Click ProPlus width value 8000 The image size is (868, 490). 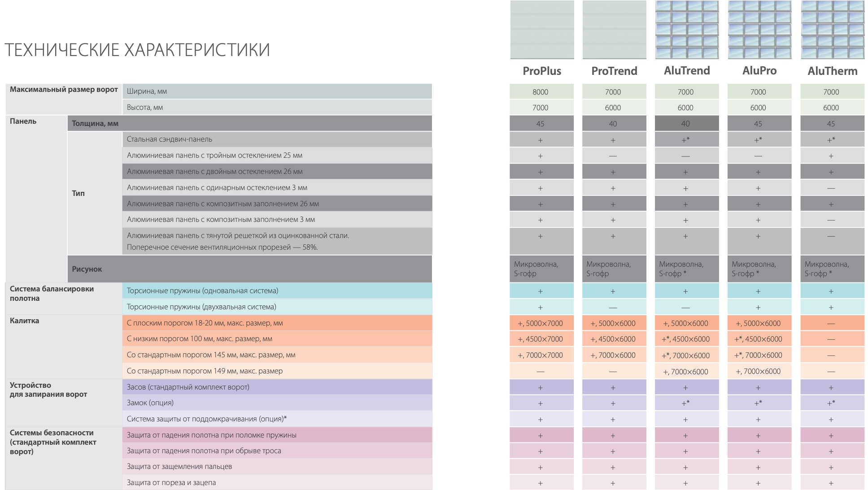(x=541, y=92)
